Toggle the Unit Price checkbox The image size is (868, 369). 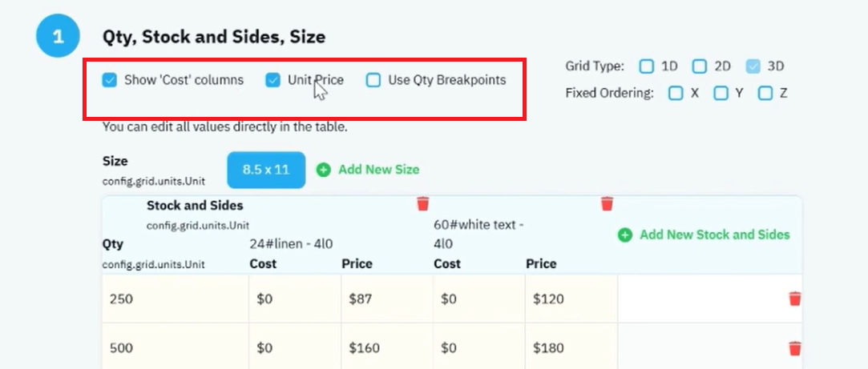point(273,80)
